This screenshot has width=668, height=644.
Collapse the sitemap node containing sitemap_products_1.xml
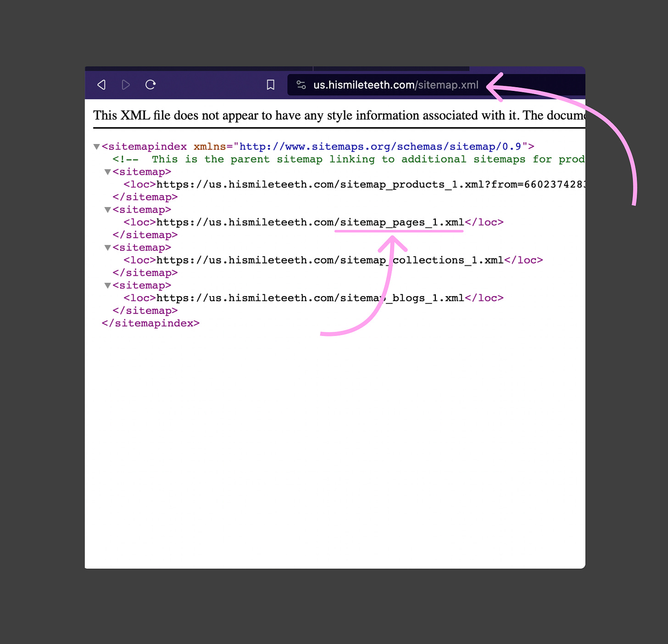coord(107,172)
